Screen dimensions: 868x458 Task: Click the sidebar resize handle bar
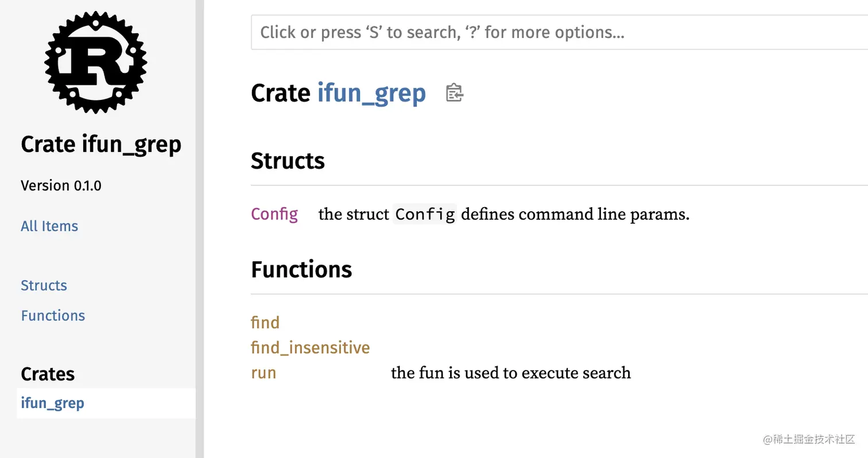(x=200, y=229)
